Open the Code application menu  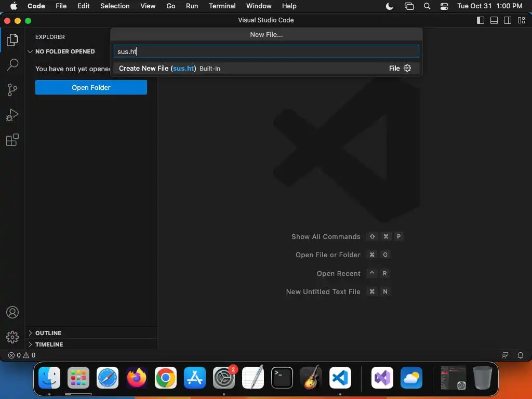pyautogui.click(x=36, y=6)
